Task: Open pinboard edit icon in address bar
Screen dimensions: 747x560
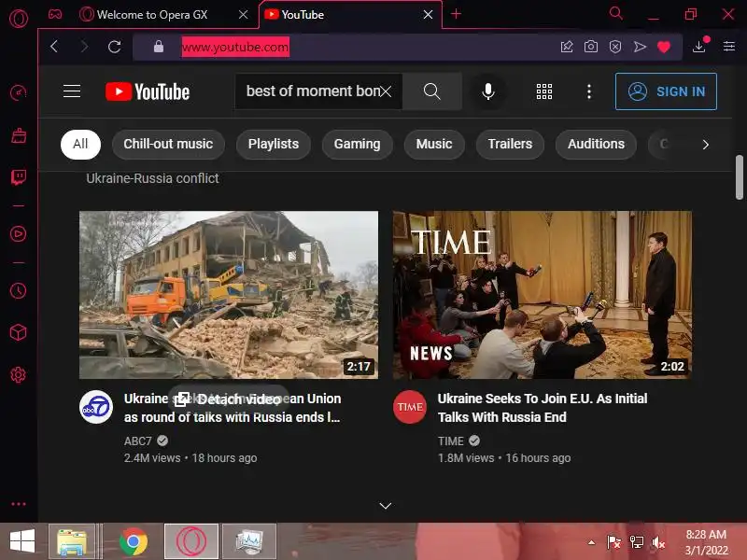Action: click(567, 46)
